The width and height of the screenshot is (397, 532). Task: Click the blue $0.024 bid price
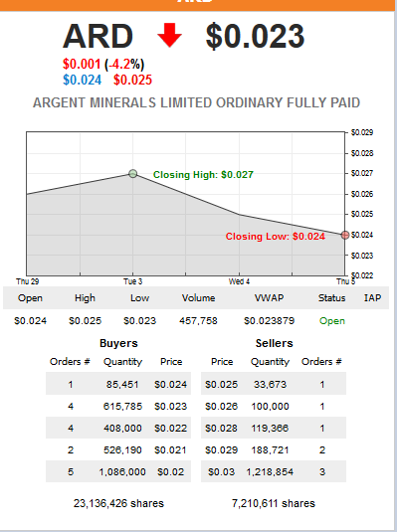(82, 81)
